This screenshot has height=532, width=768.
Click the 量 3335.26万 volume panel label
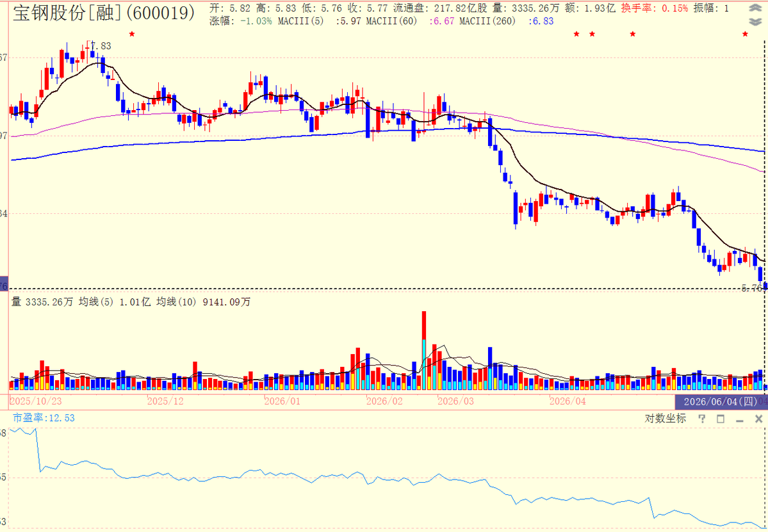(42, 302)
